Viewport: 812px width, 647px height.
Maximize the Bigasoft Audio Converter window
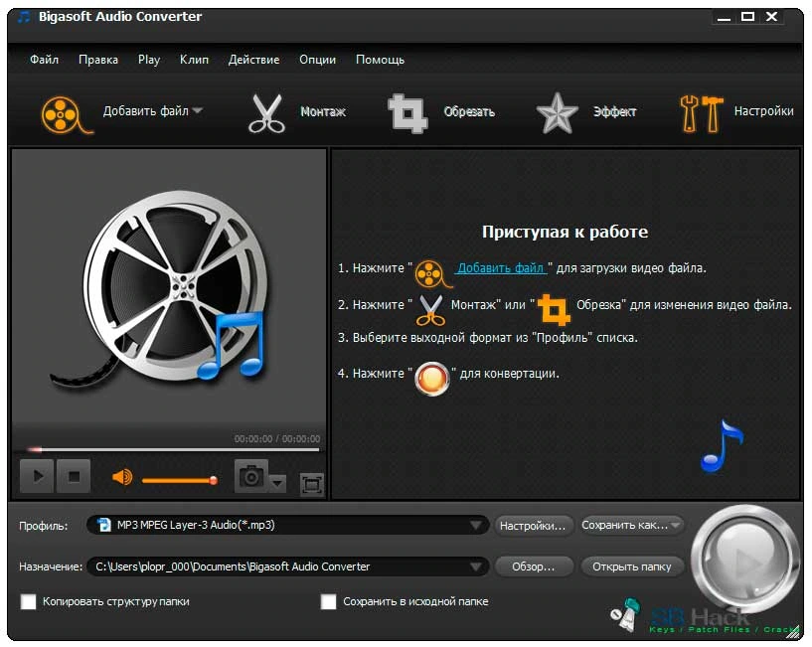click(x=747, y=17)
